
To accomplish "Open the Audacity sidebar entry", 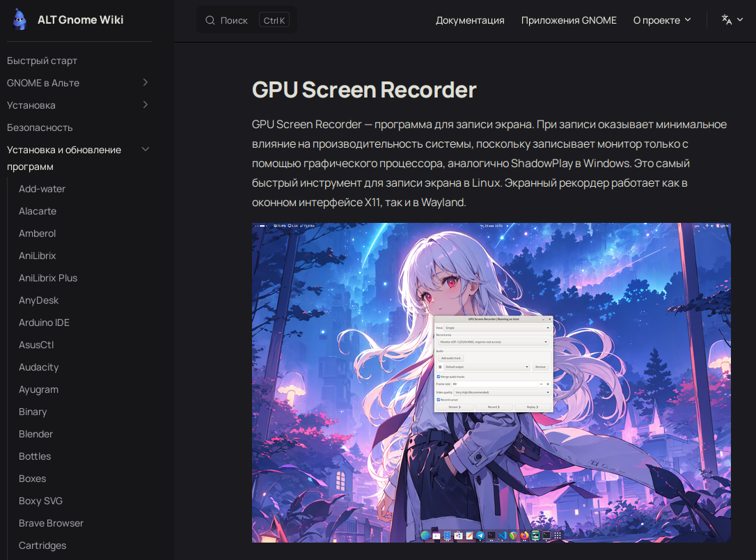I will (x=38, y=367).
